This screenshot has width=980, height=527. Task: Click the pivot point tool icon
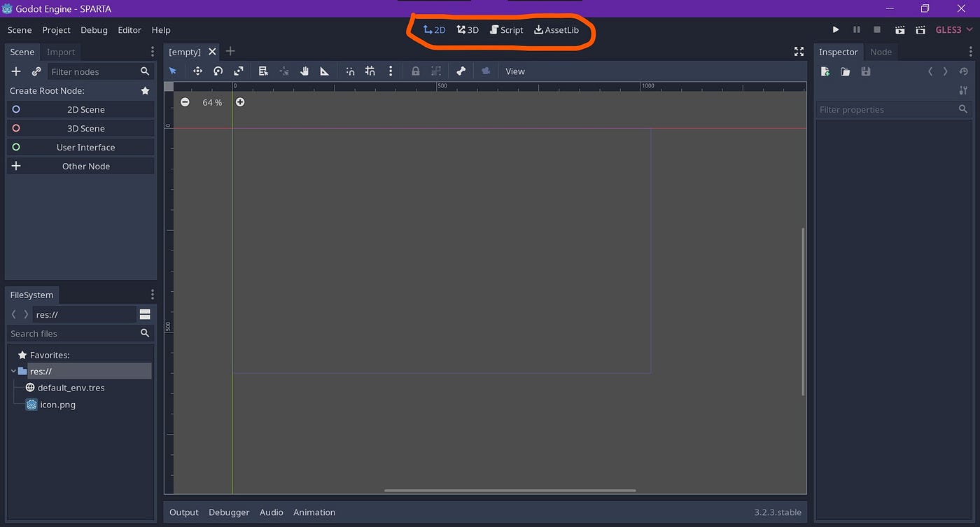284,71
